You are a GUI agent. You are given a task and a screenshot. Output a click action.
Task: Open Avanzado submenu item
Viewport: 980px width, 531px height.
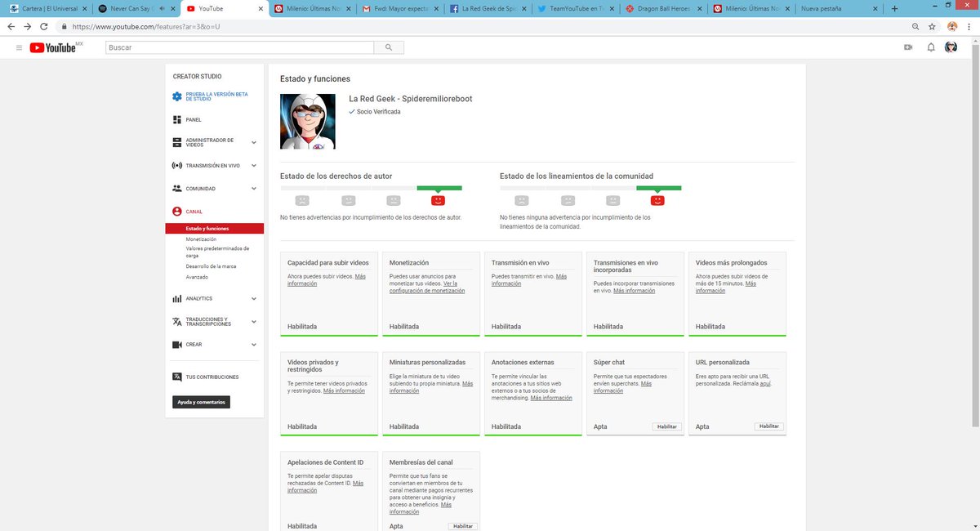(x=197, y=276)
